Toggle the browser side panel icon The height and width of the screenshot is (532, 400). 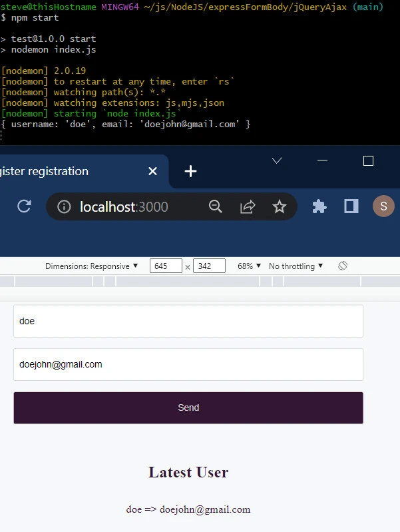tap(351, 206)
